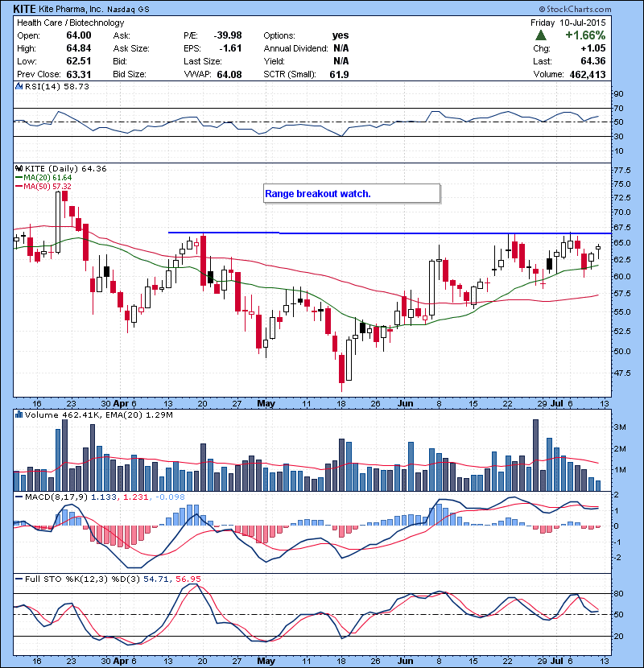Click the Volume panel bar icon
The height and width of the screenshot is (668, 644).
[x=19, y=414]
